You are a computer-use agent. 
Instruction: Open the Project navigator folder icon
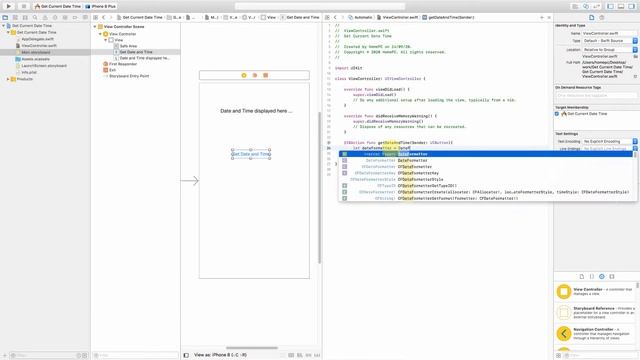[5, 18]
